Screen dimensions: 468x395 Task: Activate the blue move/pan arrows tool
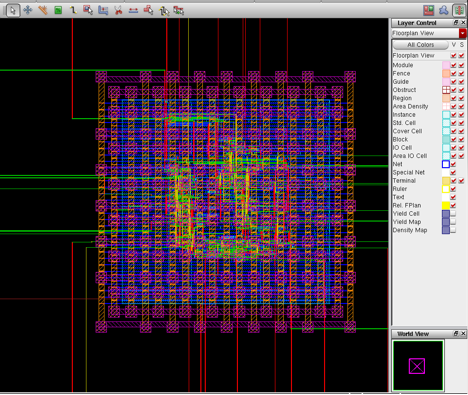[x=28, y=10]
